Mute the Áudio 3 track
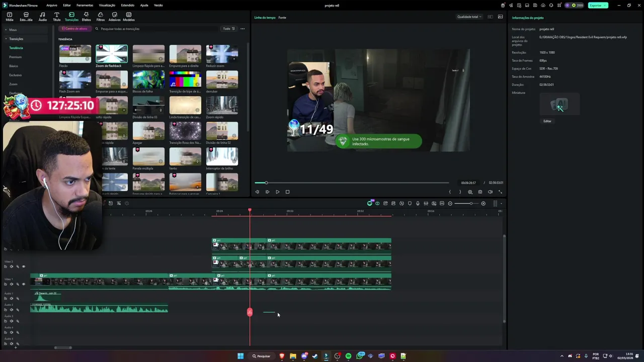This screenshot has width=644, height=362. click(x=12, y=321)
